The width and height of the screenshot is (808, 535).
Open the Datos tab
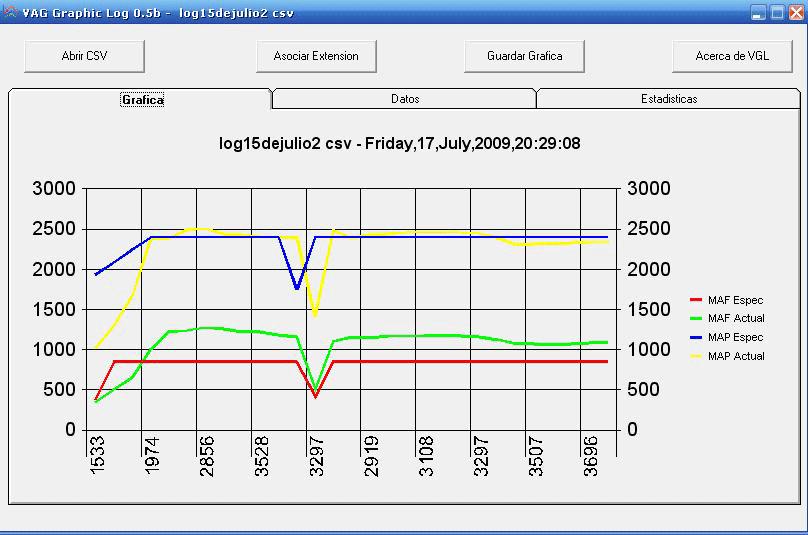pos(405,99)
